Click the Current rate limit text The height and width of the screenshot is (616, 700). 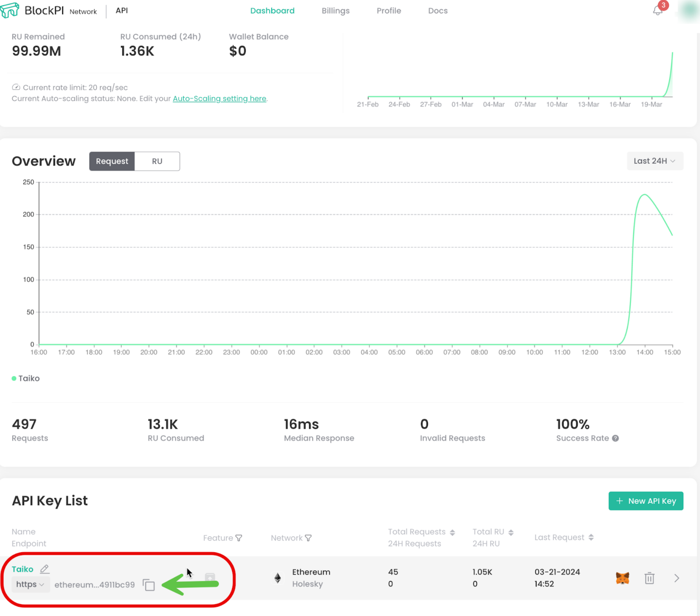[x=75, y=87]
